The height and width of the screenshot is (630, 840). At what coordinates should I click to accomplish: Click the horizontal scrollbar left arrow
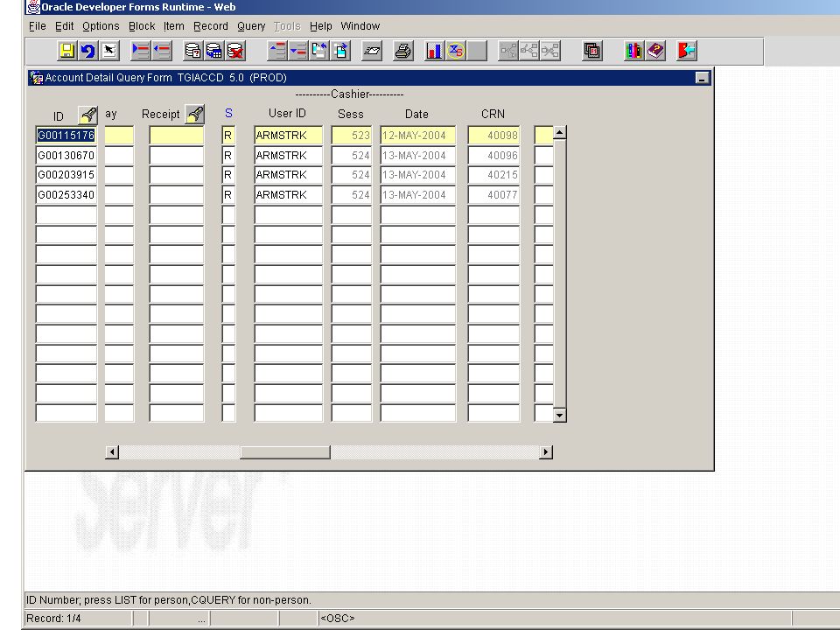tap(112, 452)
